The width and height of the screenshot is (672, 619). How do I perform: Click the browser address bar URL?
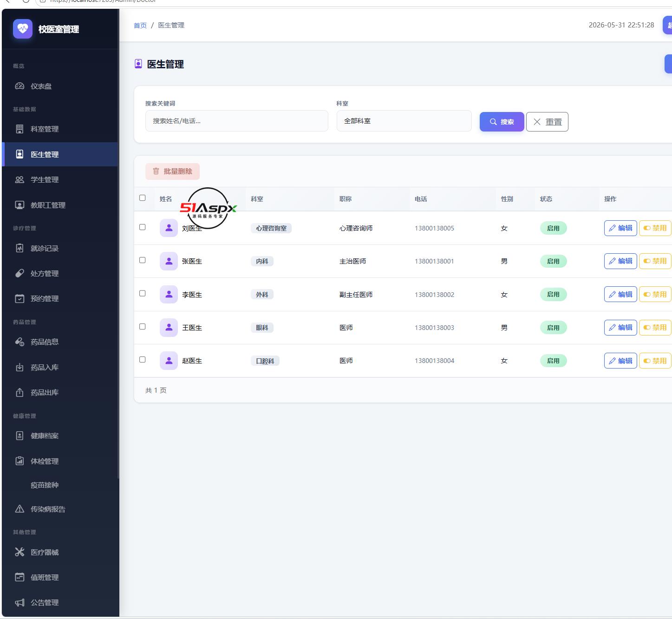click(x=103, y=1)
